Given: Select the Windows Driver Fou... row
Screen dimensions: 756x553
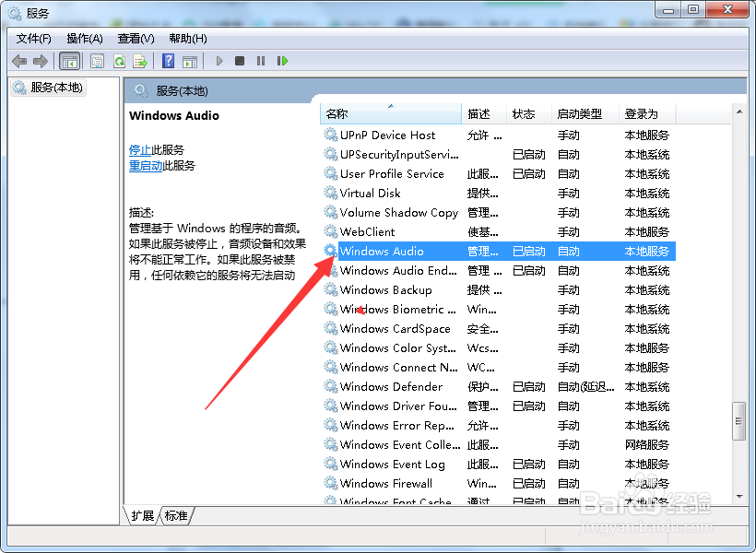Looking at the screenshot, I should 498,406.
